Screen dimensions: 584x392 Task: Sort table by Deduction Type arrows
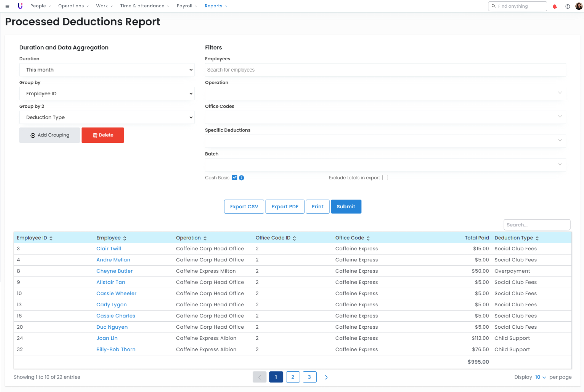tap(537, 238)
